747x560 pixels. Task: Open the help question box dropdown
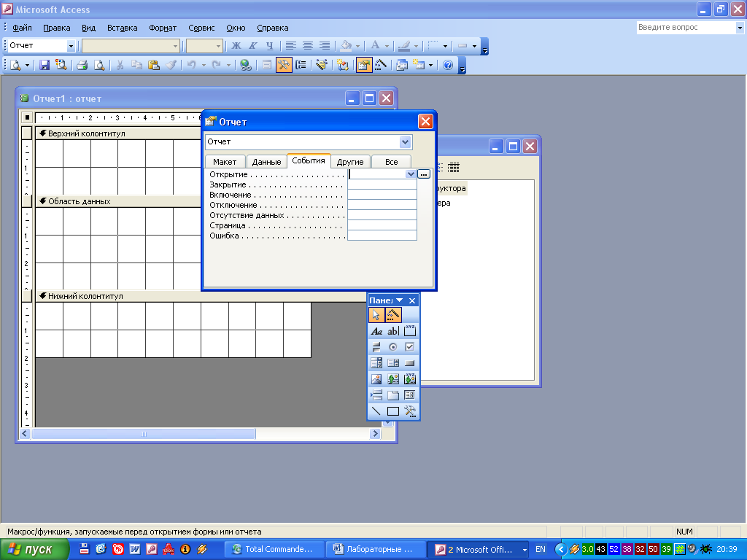tap(740, 28)
